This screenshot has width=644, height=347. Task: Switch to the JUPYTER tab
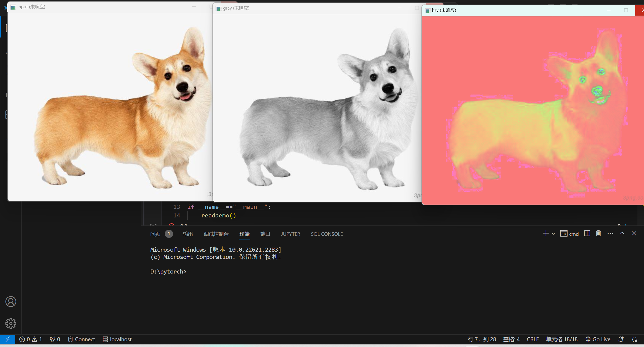coord(291,234)
